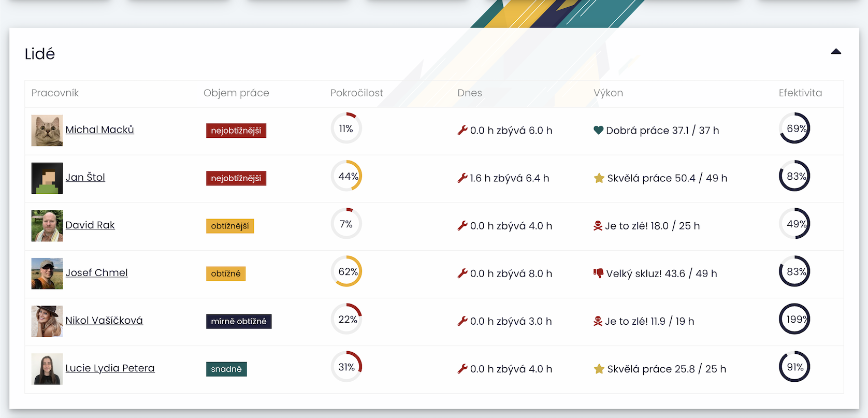Click obtížnější badge for David Rak
868x418 pixels.
pos(230,226)
